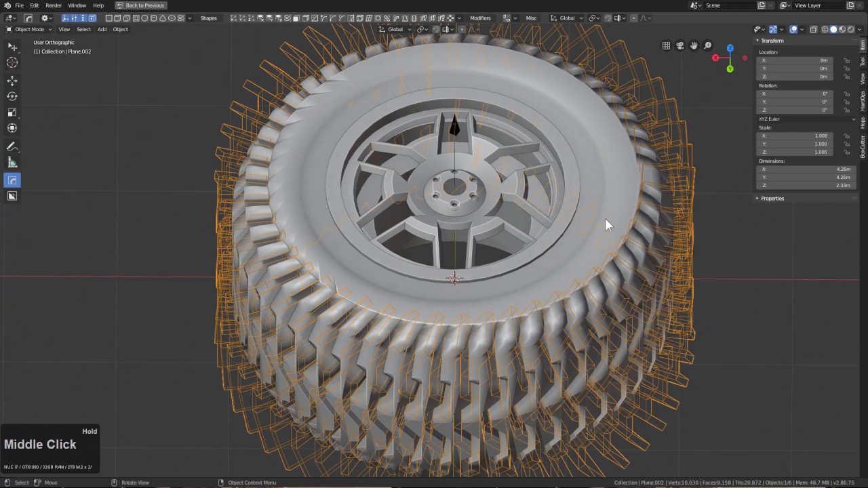
Task: Toggle Rotation Z lock
Action: 846,110
